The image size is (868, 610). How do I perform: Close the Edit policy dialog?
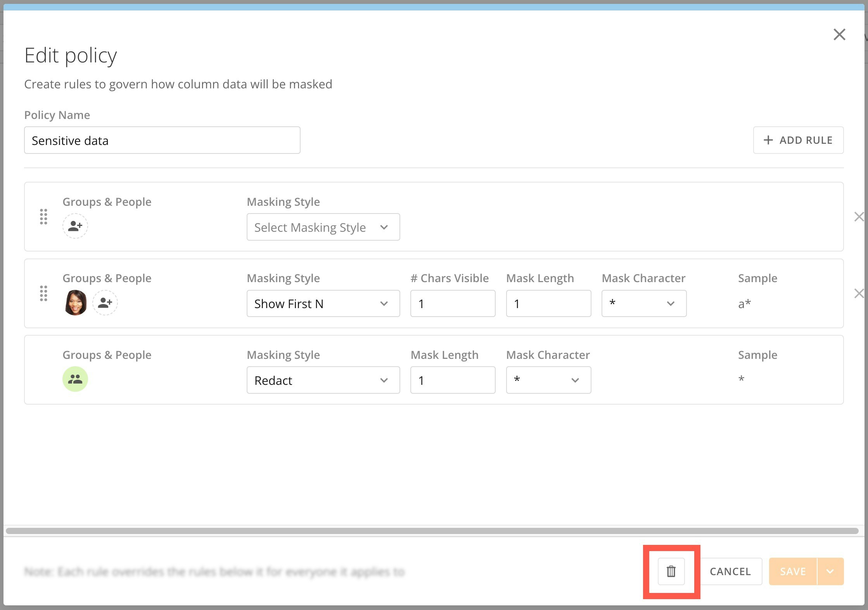[x=839, y=34]
